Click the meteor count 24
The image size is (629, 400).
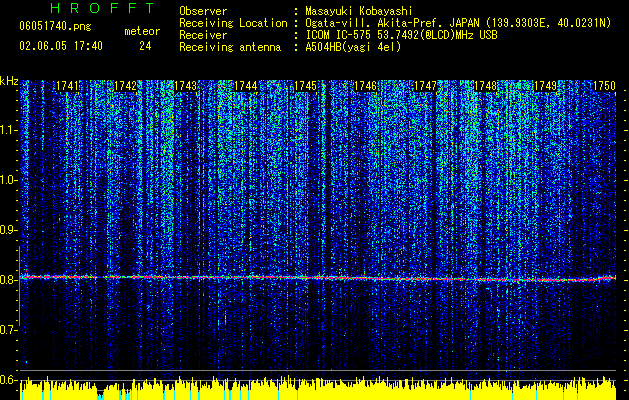pos(145,46)
